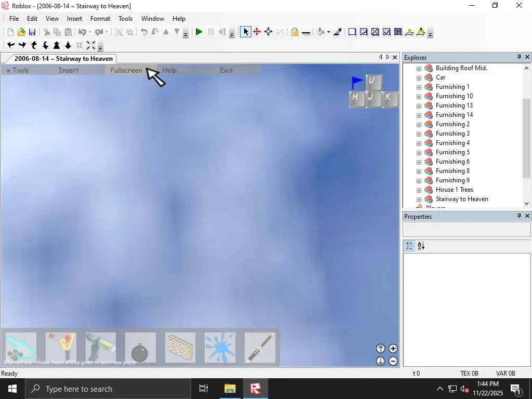Open the Format menu
The image size is (532, 399).
tap(100, 19)
